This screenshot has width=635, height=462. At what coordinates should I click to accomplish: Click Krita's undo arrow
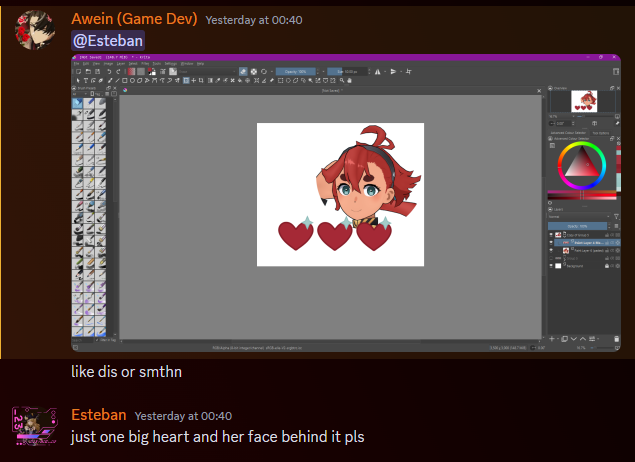coord(109,72)
